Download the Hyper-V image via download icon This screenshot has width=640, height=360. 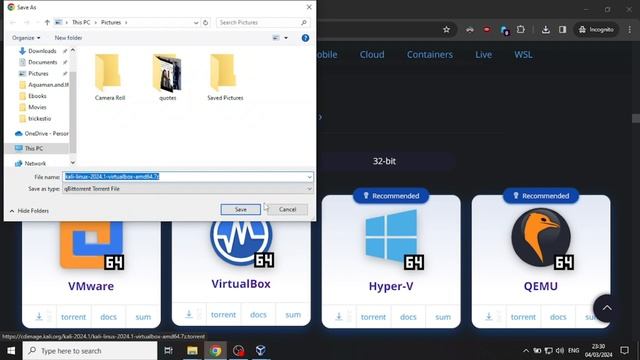[339, 316]
